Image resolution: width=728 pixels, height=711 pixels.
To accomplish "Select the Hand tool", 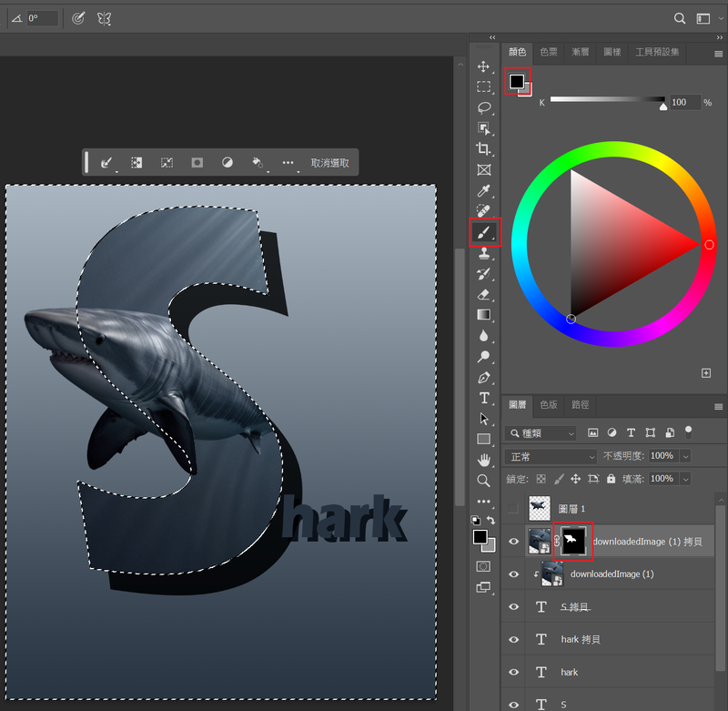I will click(484, 459).
